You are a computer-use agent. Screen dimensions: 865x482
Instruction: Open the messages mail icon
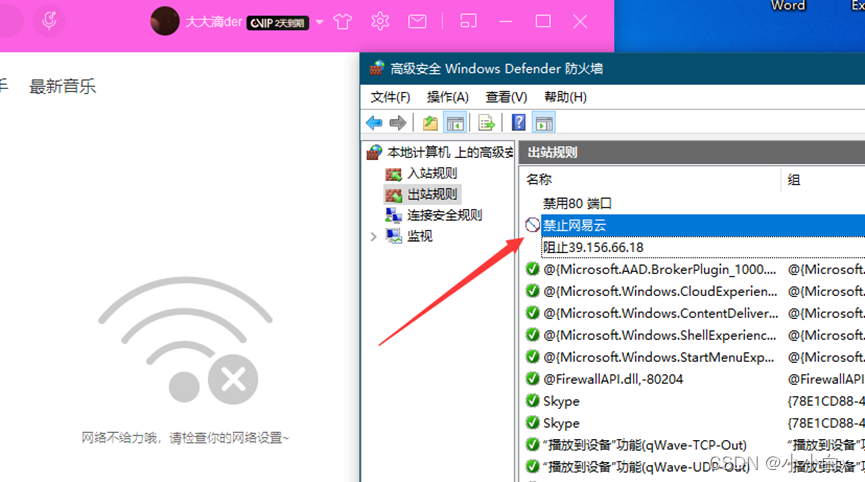[417, 22]
